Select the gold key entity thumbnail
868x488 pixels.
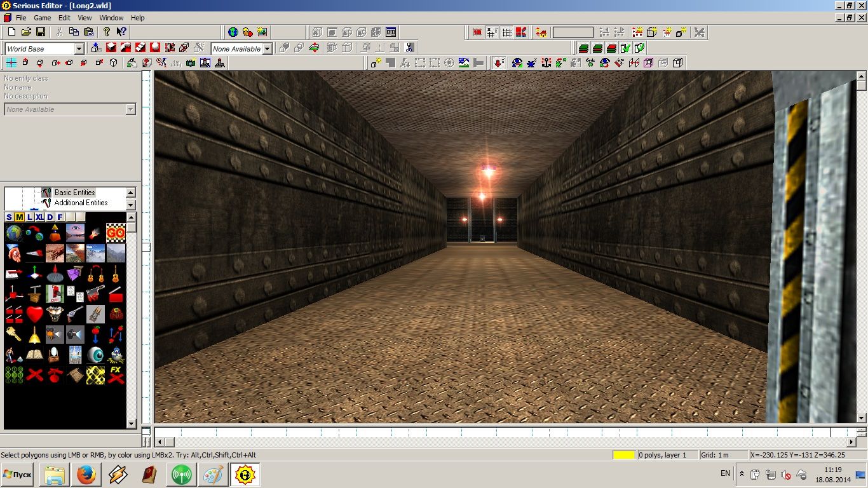(x=14, y=334)
